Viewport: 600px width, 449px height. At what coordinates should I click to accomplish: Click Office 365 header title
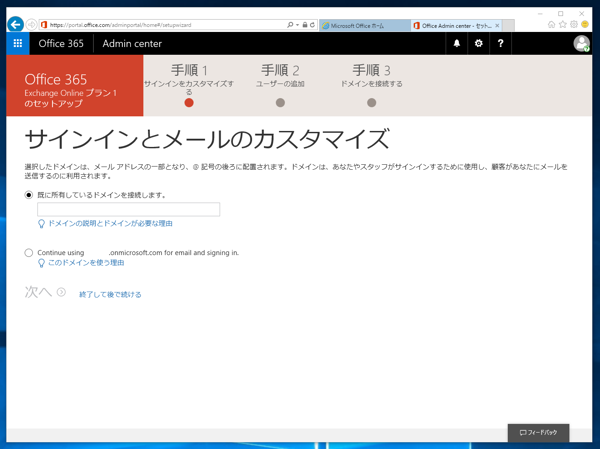pyautogui.click(x=61, y=43)
